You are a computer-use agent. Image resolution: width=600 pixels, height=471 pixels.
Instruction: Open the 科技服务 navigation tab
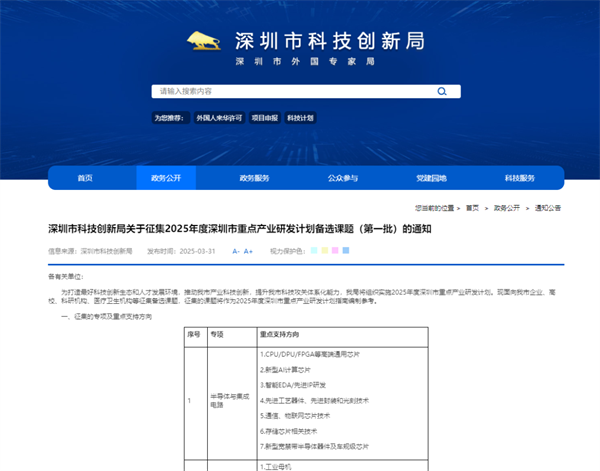(x=520, y=178)
